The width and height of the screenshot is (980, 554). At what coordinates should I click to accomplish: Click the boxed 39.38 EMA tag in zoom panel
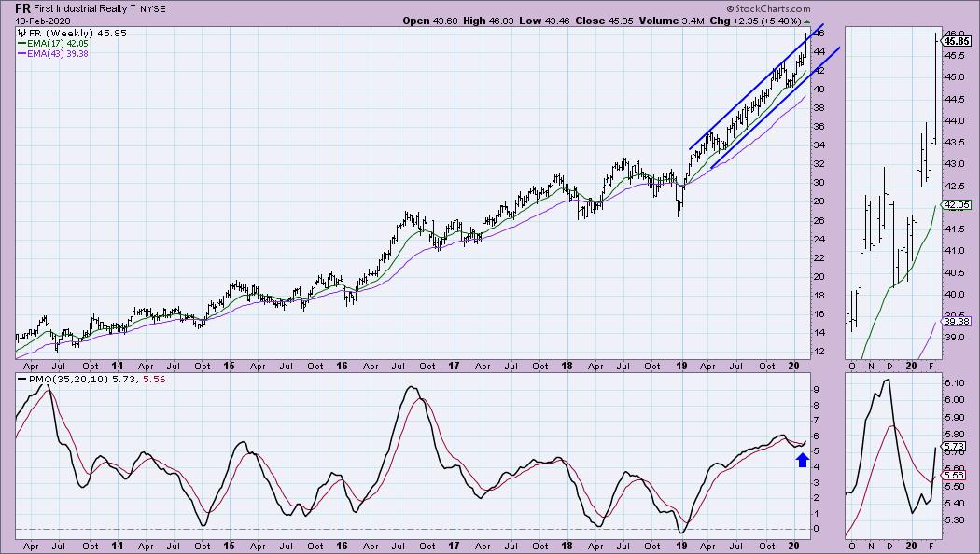(x=957, y=322)
